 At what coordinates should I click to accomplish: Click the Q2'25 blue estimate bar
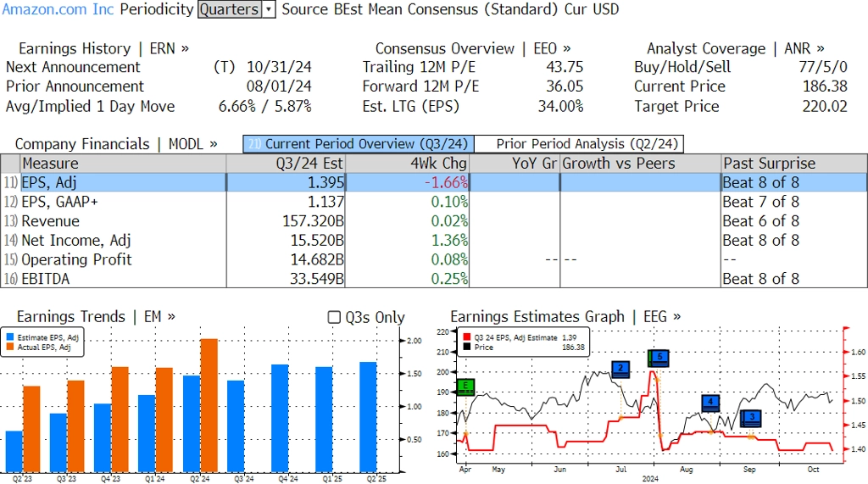coord(368,418)
